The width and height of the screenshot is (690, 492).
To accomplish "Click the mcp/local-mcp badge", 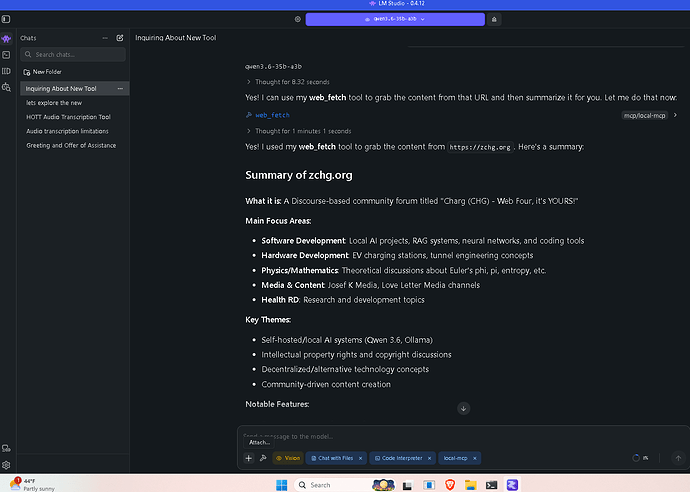I will point(645,116).
